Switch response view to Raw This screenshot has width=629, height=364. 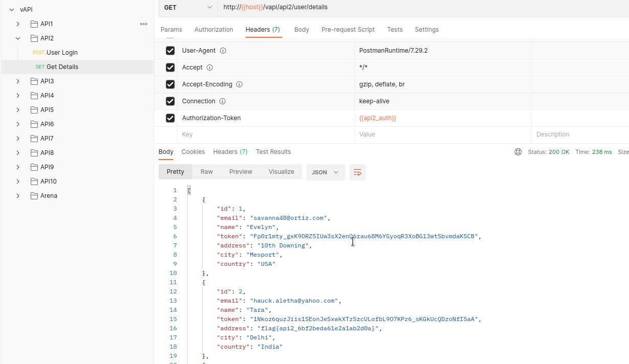pyautogui.click(x=207, y=172)
